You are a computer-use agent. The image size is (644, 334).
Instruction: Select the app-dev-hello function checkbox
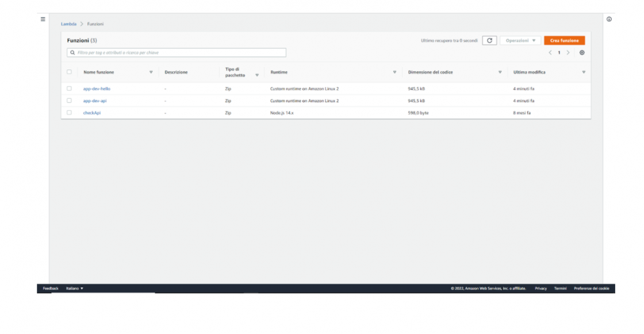pos(69,89)
